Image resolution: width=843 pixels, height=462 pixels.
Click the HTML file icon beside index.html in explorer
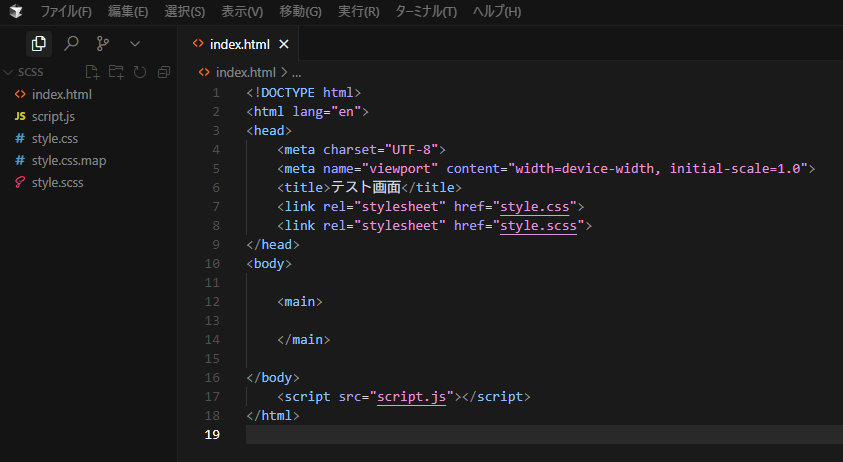click(x=20, y=94)
